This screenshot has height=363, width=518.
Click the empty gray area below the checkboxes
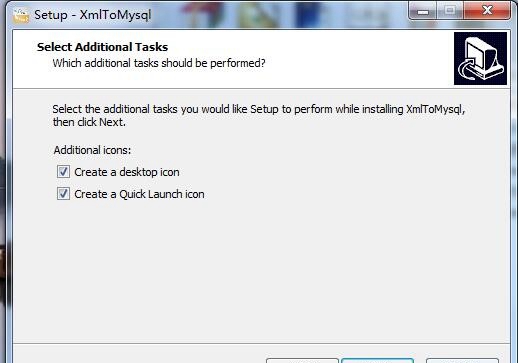[261, 270]
